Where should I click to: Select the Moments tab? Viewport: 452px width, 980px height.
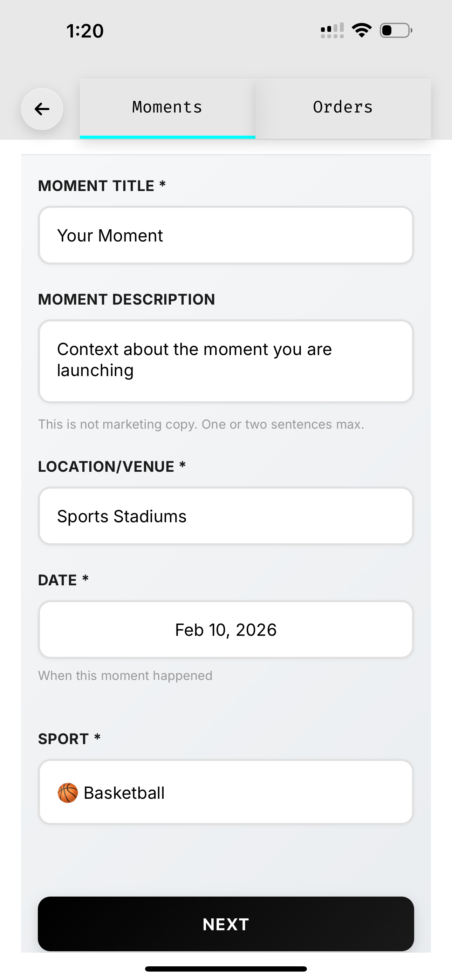(x=167, y=107)
